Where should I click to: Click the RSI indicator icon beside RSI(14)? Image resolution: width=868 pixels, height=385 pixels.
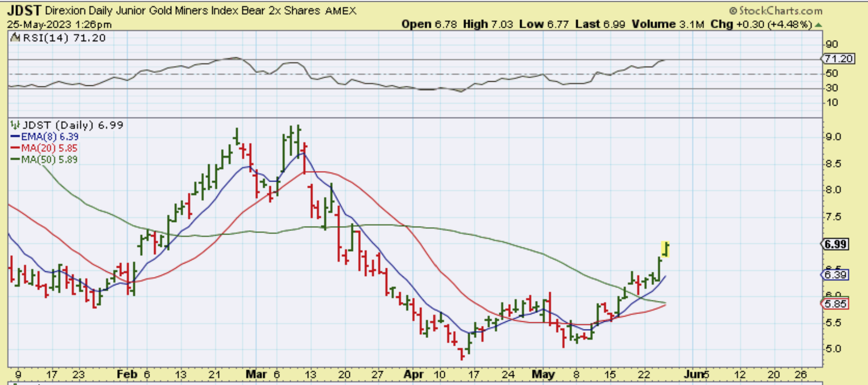[x=15, y=38]
